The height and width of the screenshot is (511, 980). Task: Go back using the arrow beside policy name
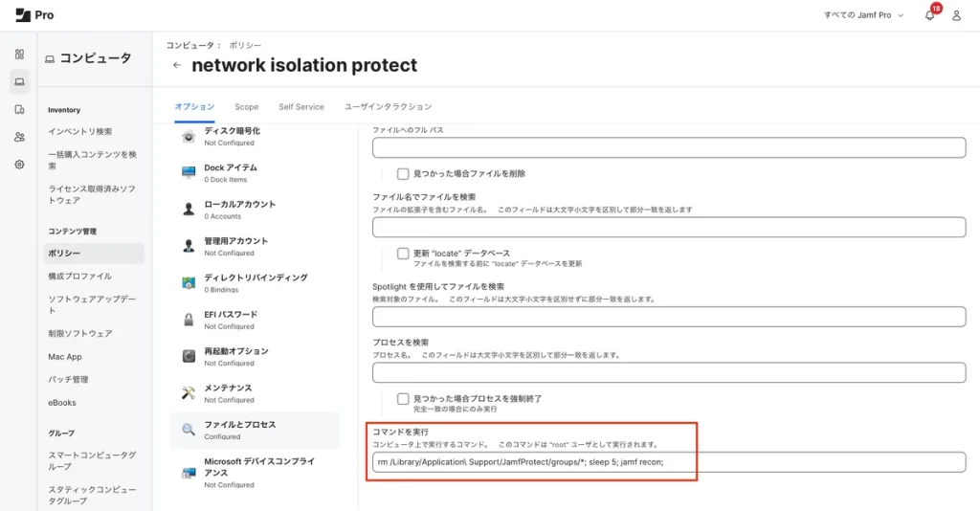coord(177,65)
